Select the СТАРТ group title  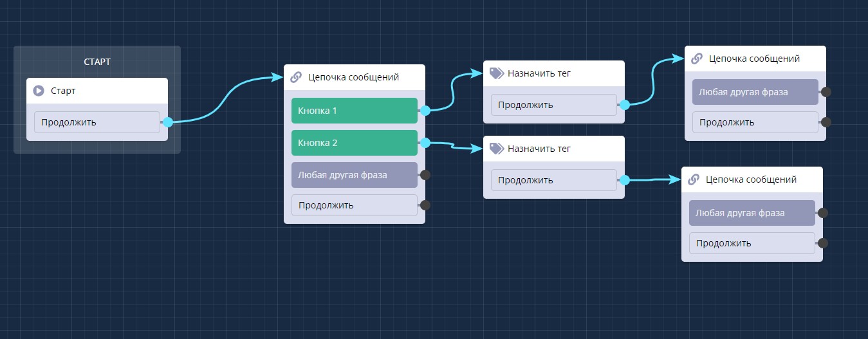pos(97,62)
